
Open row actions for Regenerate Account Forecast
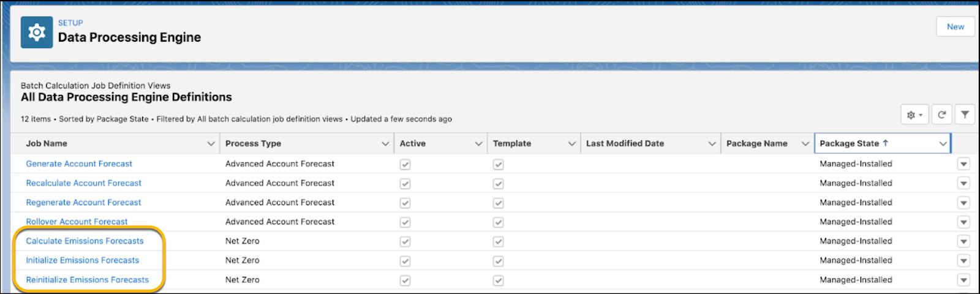(963, 203)
